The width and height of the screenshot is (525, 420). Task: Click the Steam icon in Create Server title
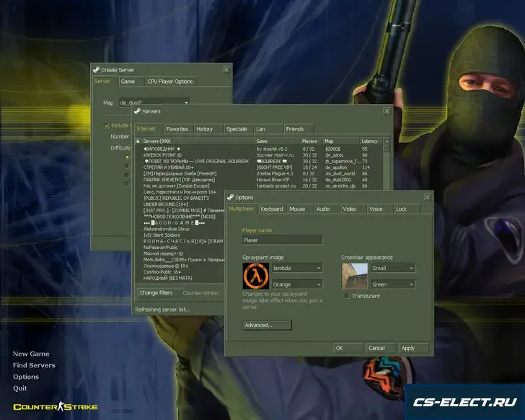pos(96,70)
